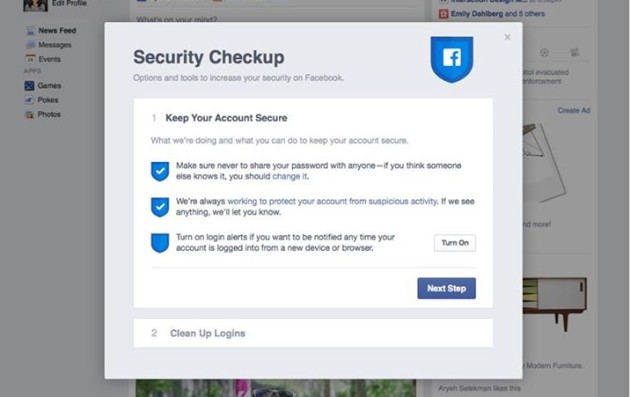
Task: Click the Messages icon in sidebar
Action: pyautogui.click(x=30, y=45)
